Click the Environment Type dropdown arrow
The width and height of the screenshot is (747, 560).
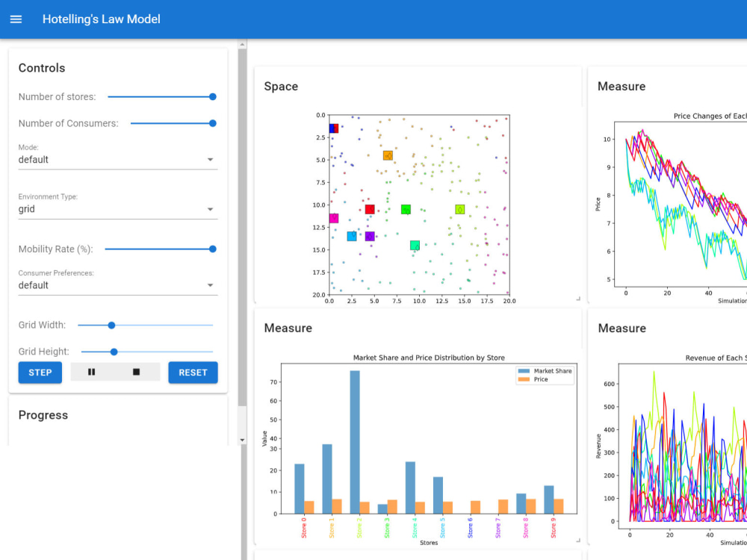[210, 209]
